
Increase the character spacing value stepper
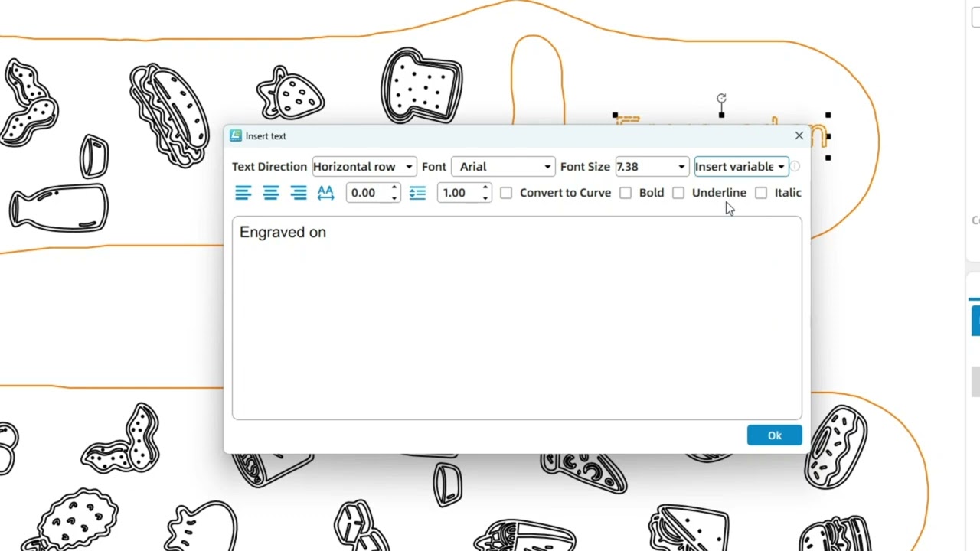(394, 188)
